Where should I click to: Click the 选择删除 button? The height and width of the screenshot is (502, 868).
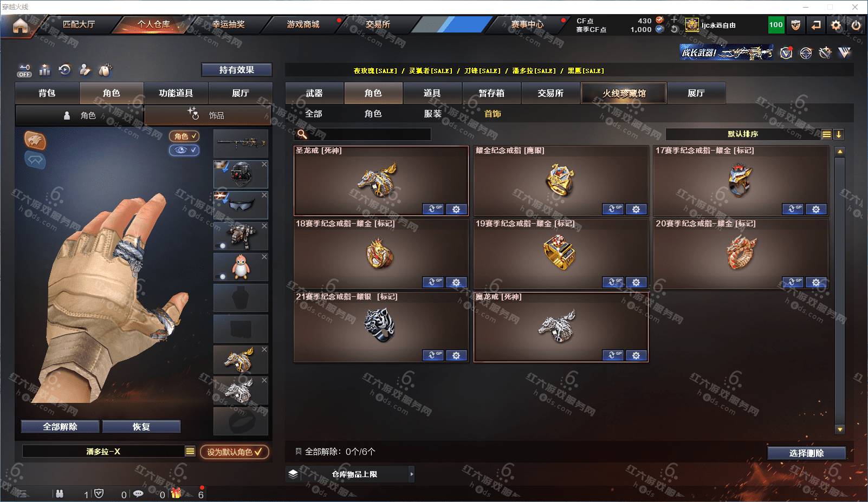(x=806, y=453)
